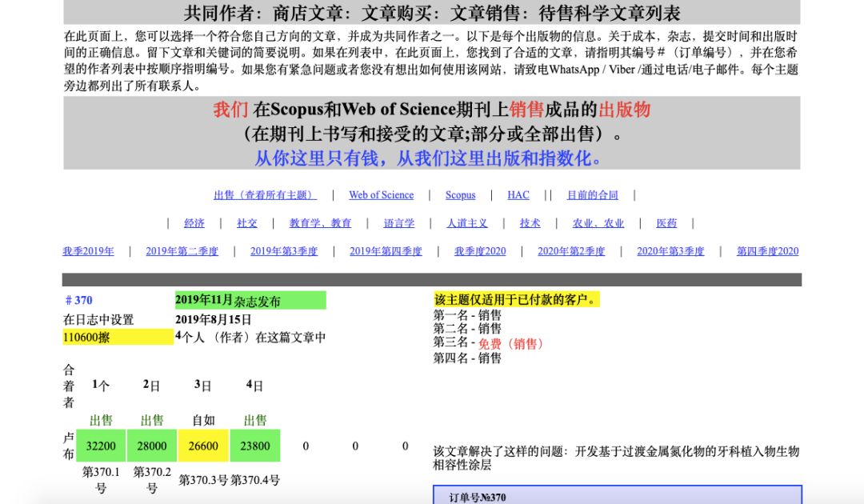This screenshot has height=504, width=864.
Task: Open 教育学，教育 category
Action: 319,223
